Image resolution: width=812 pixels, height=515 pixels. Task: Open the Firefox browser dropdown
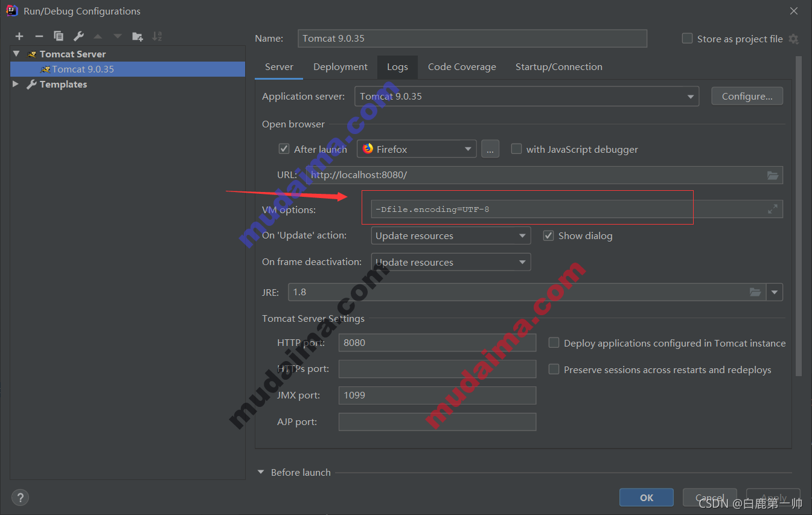pyautogui.click(x=417, y=149)
